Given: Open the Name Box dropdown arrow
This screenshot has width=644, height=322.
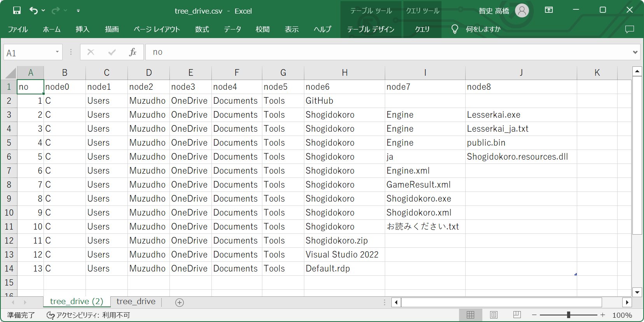Looking at the screenshot, I should 57,52.
